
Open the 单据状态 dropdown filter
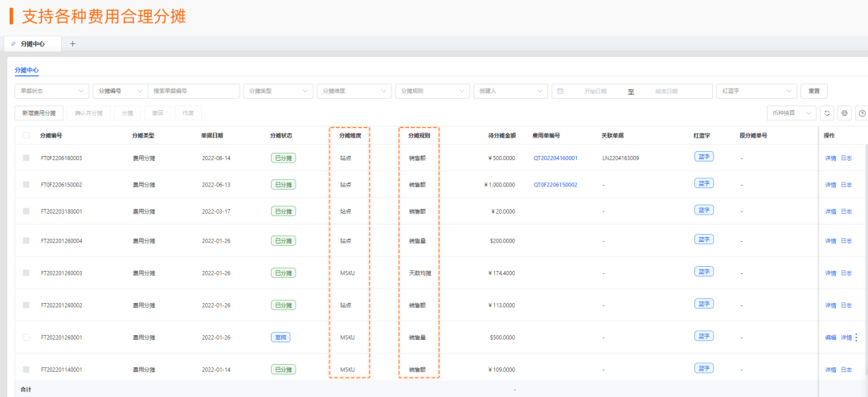pos(51,91)
